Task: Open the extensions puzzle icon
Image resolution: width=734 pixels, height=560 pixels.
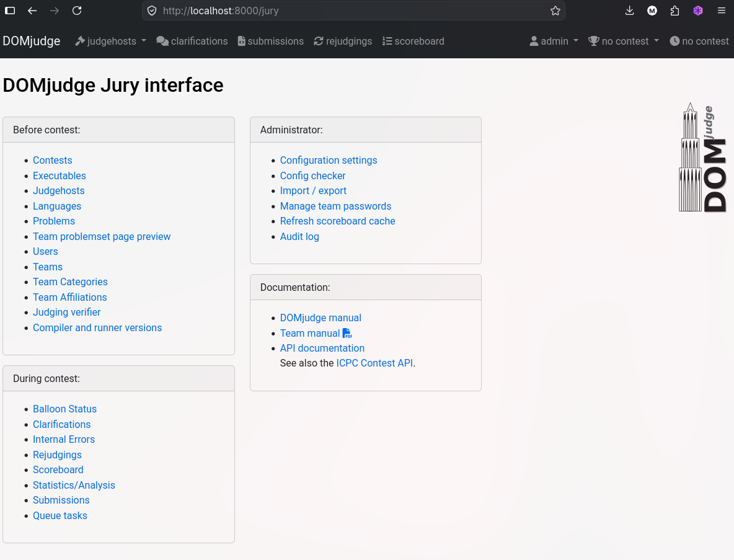Action: 674,11
